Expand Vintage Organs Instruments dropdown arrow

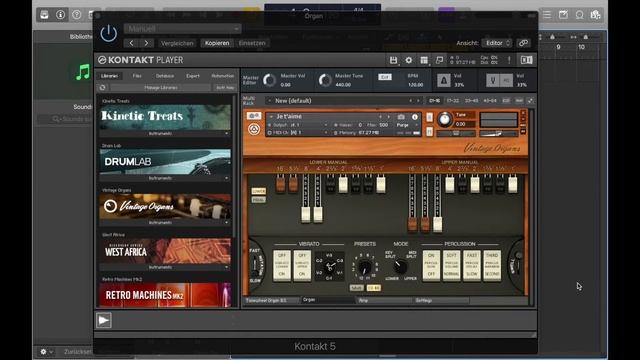227,223
